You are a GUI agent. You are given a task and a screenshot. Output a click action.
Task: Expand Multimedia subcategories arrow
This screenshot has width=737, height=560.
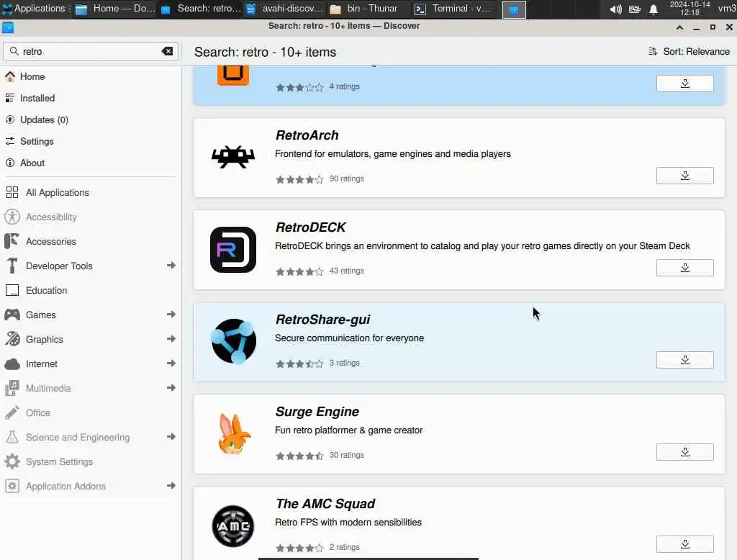[171, 388]
